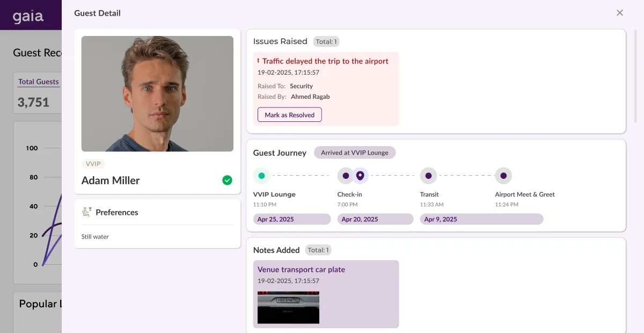Click the Mark as Resolved button
The image size is (644, 333).
click(x=289, y=114)
